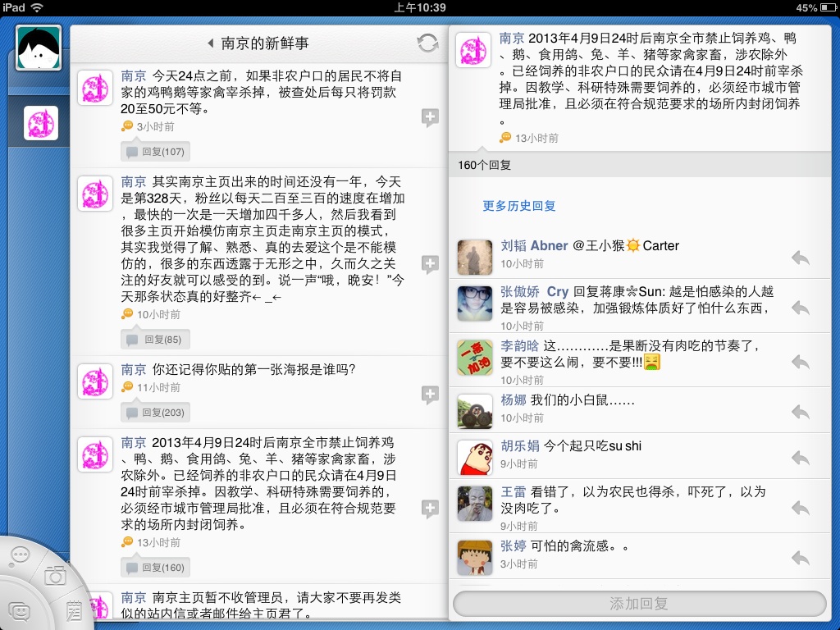Tap 上午10:39 clock in status bar
Screen dimensions: 840x630
419,7
